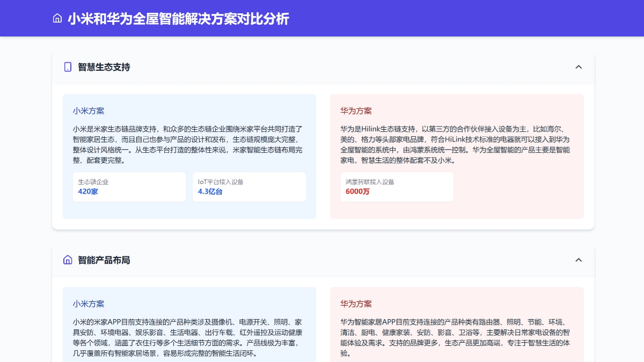
Task: Collapse the 智能产品布局 section via its chevron
Action: 579,260
